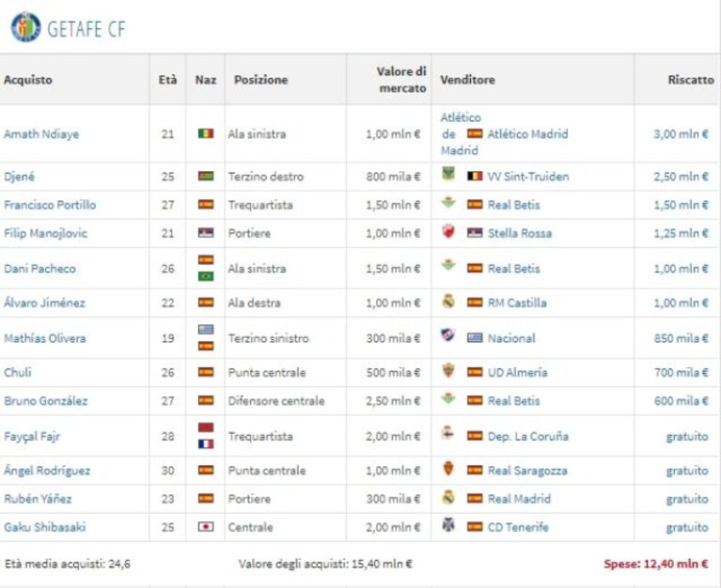Select the Età column header
The height and width of the screenshot is (588, 721).
coord(167,80)
